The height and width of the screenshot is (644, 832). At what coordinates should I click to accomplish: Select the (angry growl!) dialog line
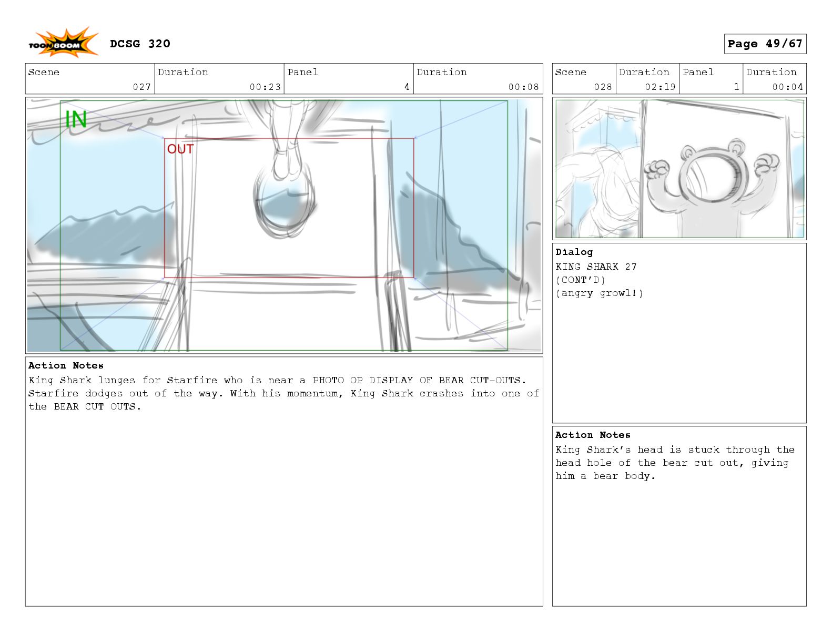tap(599, 293)
